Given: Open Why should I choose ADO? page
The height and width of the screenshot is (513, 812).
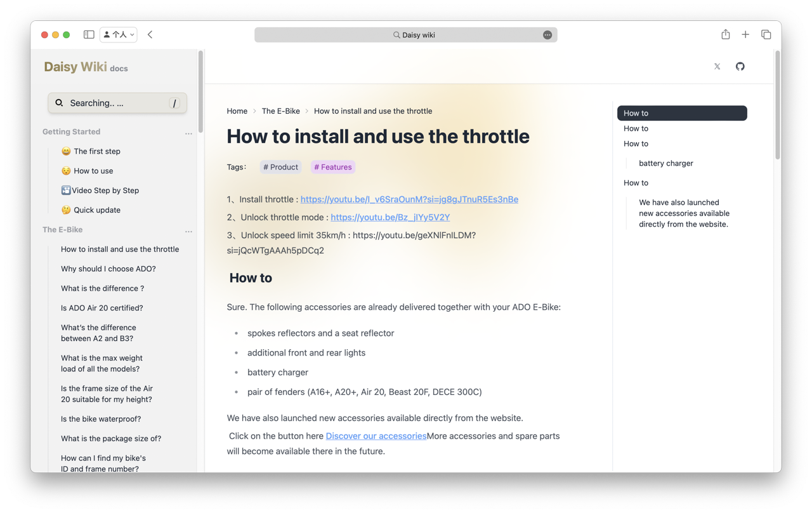Looking at the screenshot, I should pos(108,269).
